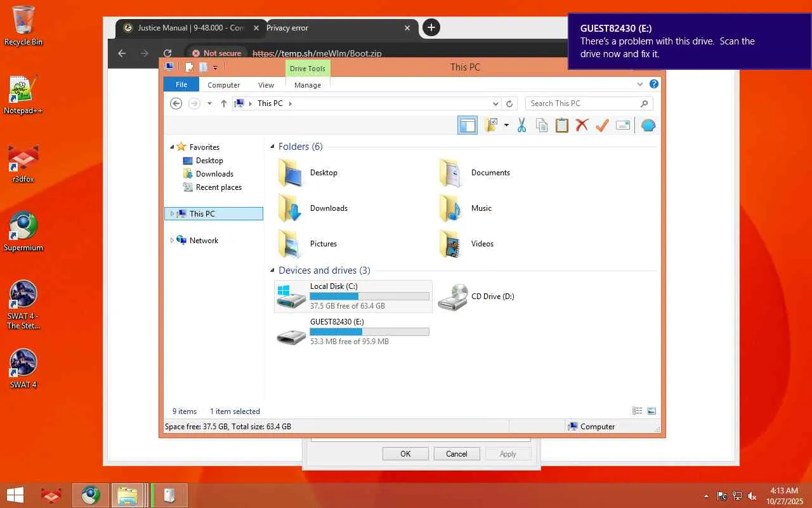Click the Explorer up-one-level arrow
Viewport: 812px width, 508px height.
224,104
